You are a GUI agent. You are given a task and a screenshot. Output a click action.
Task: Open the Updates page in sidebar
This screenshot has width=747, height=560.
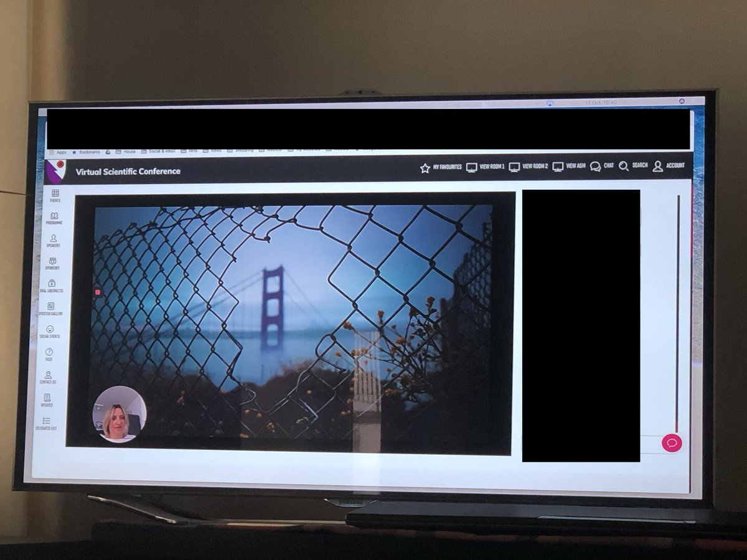(47, 400)
